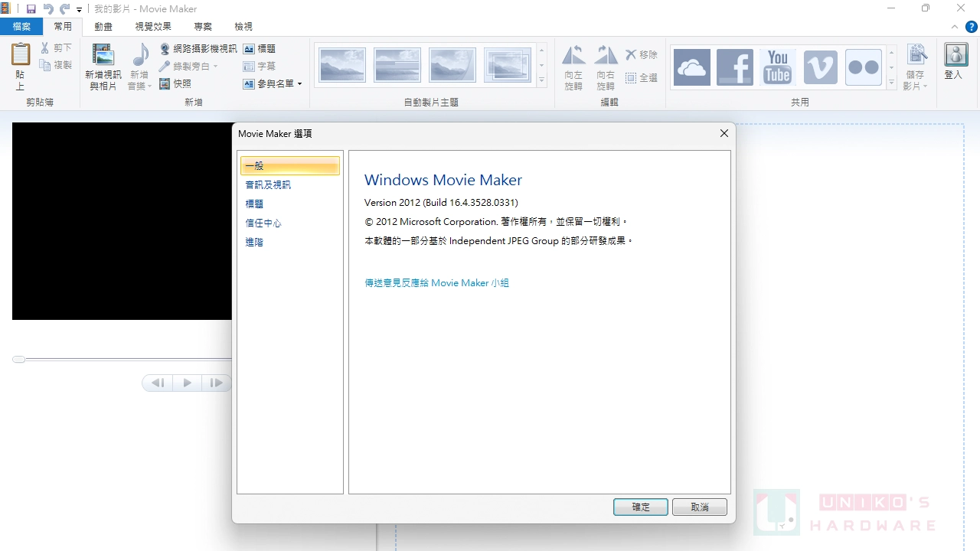Click the 取消 cancel button
Image resolution: width=980 pixels, height=551 pixels.
700,507
